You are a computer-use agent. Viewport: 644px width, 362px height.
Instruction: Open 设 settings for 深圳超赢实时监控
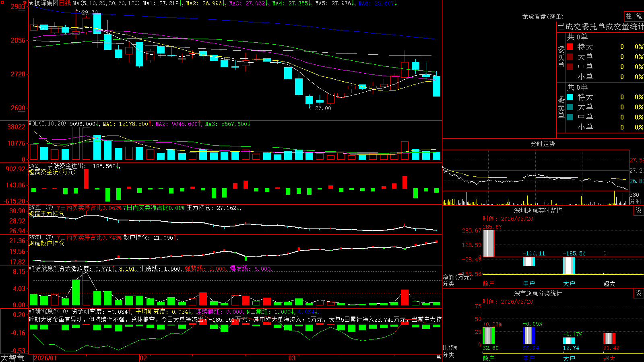[x=639, y=210]
